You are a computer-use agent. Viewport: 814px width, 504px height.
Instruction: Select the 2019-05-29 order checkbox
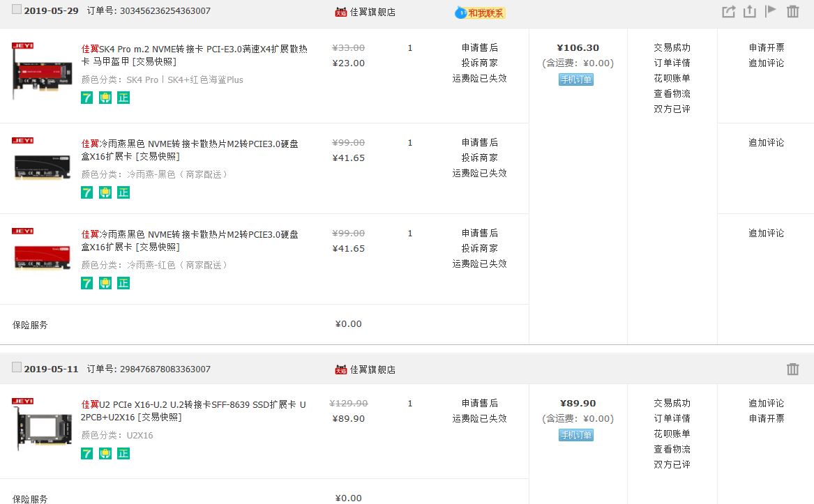pyautogui.click(x=17, y=10)
